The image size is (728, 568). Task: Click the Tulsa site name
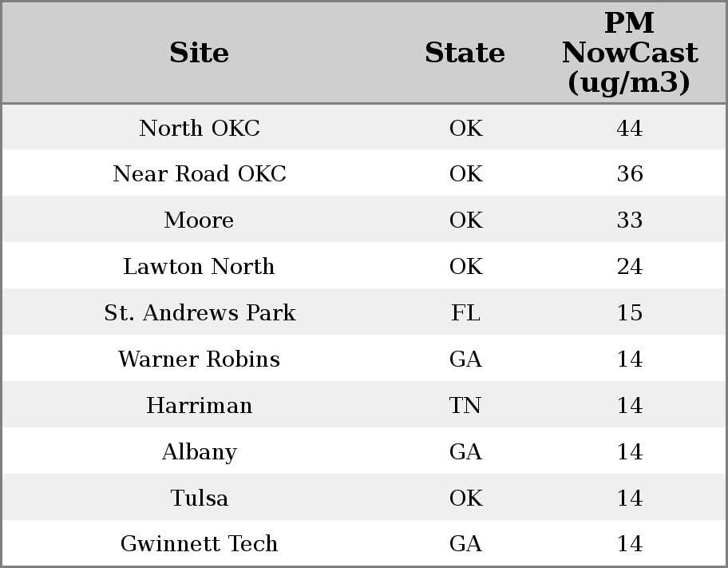click(200, 498)
